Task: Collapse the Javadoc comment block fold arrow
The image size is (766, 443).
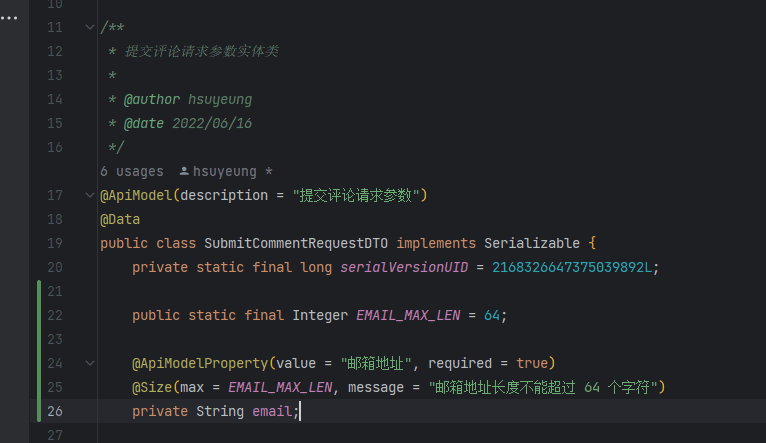Action: (x=91, y=27)
